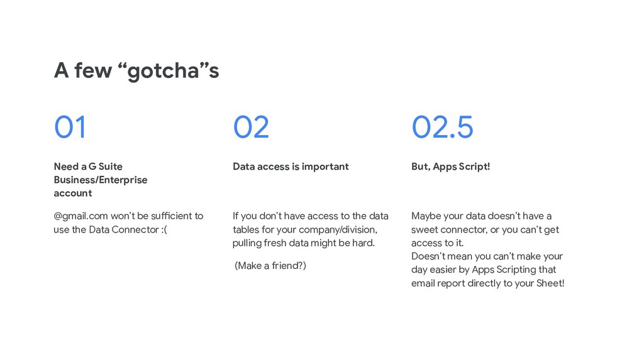Viewport: 644px width, 362px height.
Task: Click the access to it. line
Action: click(x=438, y=243)
